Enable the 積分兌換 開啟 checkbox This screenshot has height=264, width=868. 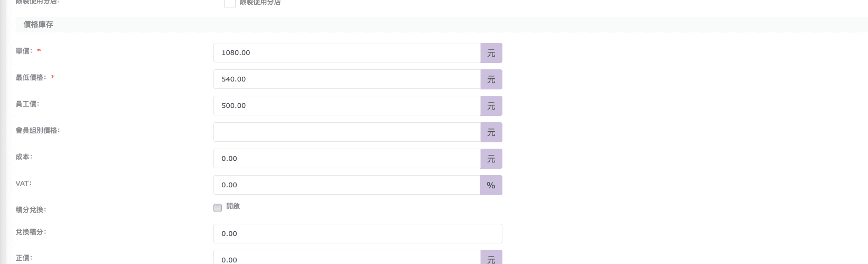click(218, 208)
